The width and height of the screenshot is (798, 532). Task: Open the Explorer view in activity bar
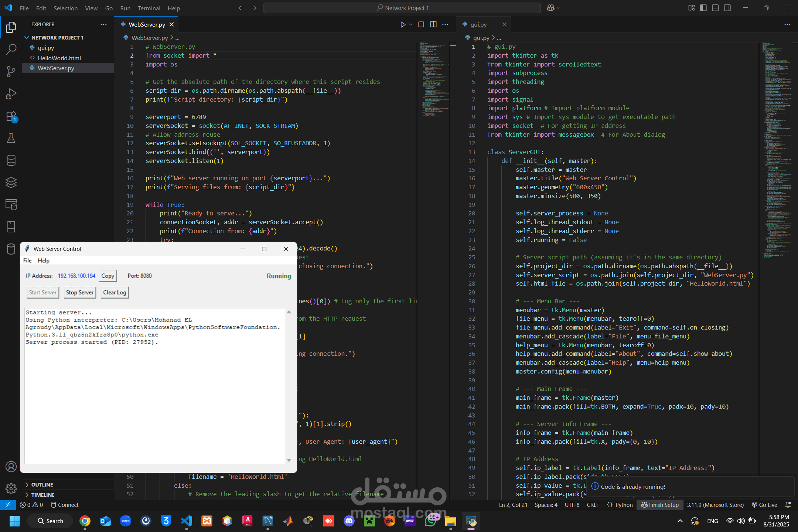coord(11,27)
